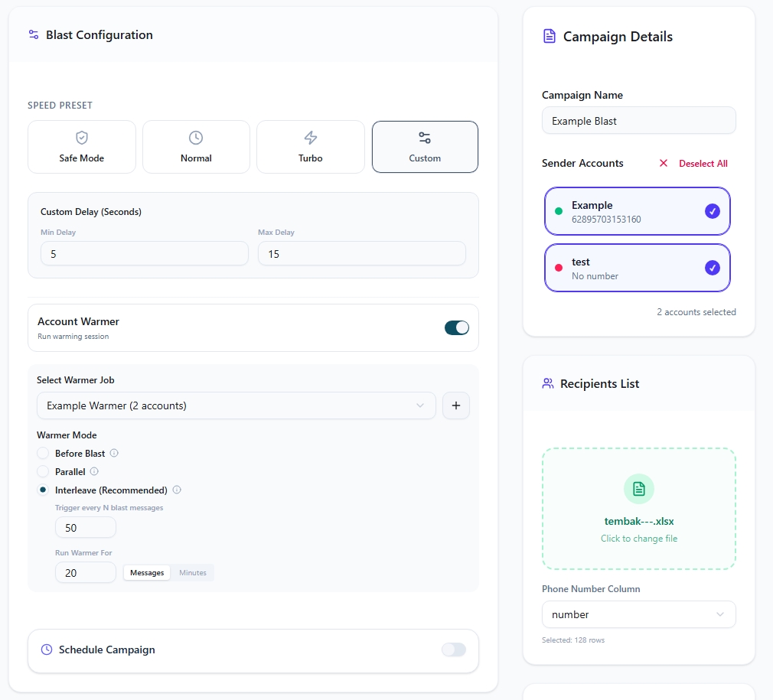The width and height of the screenshot is (773, 700).
Task: Open the Select Warmer Job dropdown
Action: (236, 405)
